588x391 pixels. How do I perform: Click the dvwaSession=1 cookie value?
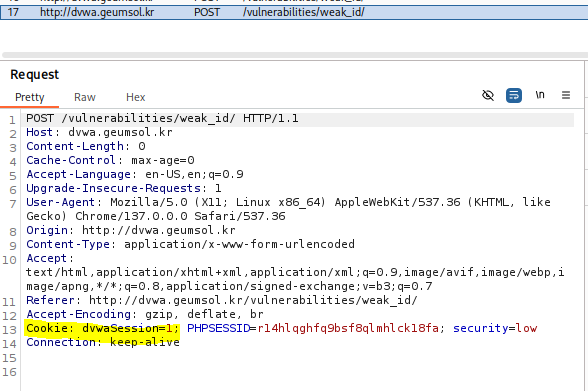(x=127, y=328)
